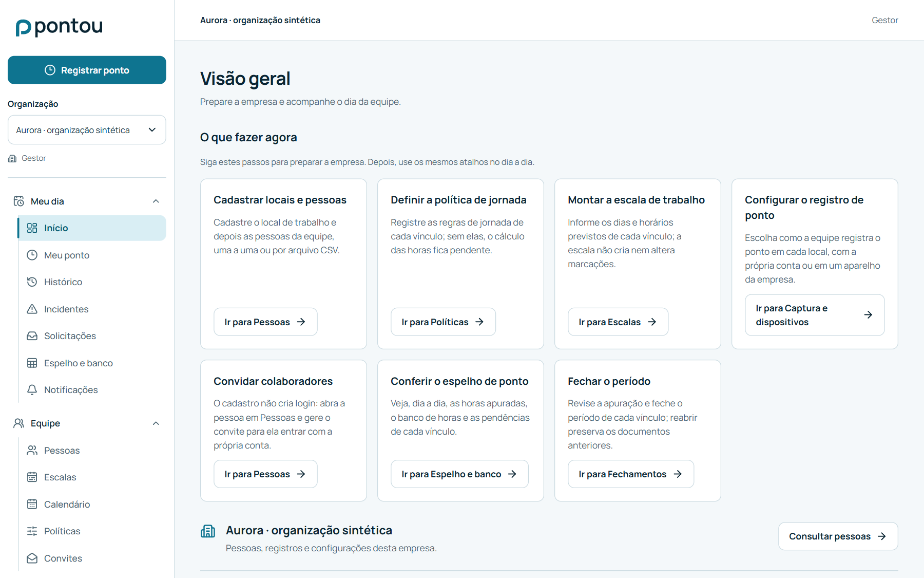
Task: Click the Convites open-envelope icon
Action: click(32, 558)
